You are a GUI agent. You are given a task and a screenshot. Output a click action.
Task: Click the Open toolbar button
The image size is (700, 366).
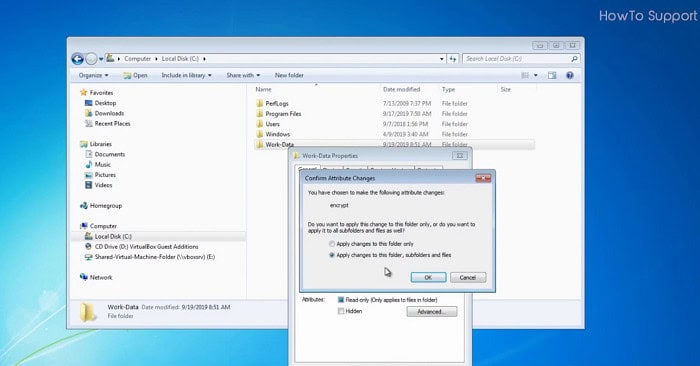(135, 75)
